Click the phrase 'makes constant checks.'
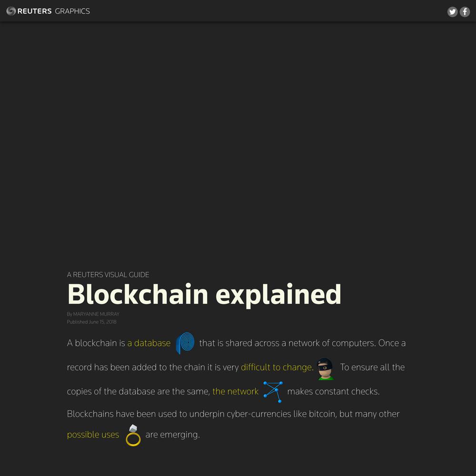The width and height of the screenshot is (476, 476). pyautogui.click(x=333, y=392)
